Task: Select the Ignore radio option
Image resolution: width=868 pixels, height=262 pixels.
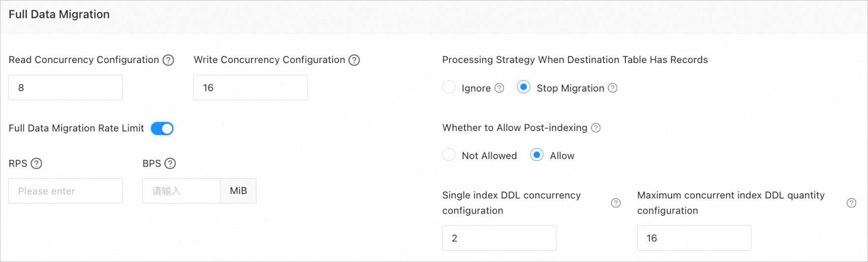Action: (x=449, y=87)
